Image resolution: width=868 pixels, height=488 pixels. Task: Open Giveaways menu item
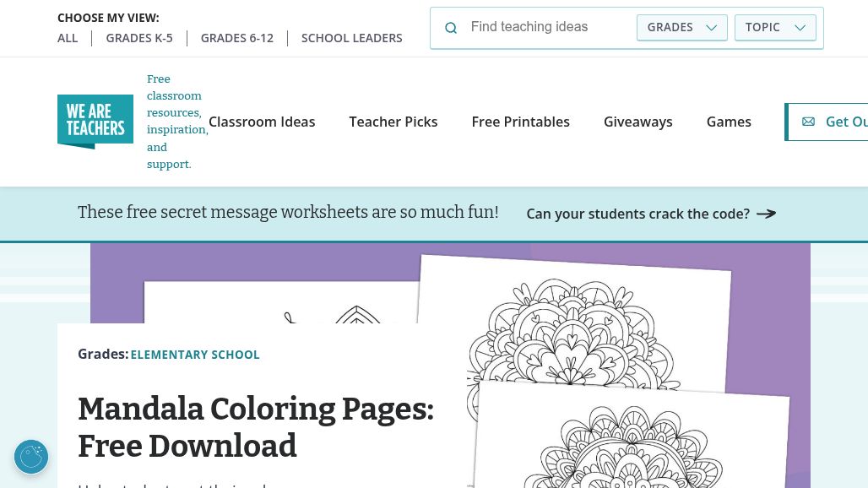(x=637, y=122)
